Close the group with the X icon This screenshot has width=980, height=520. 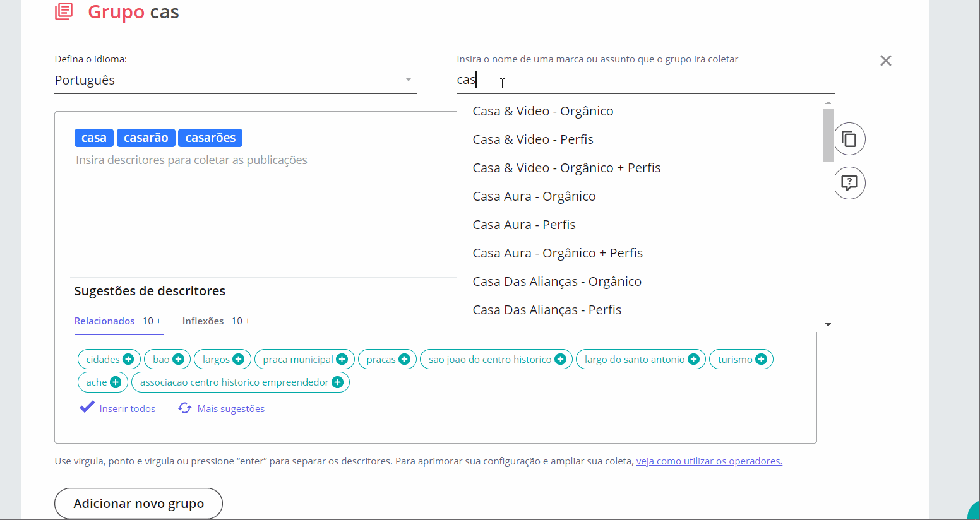886,61
